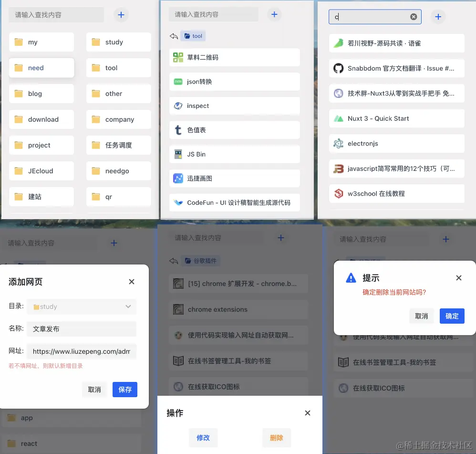Go back using arrow beside tool tag
Screen dimensions: 476x454
(x=174, y=36)
